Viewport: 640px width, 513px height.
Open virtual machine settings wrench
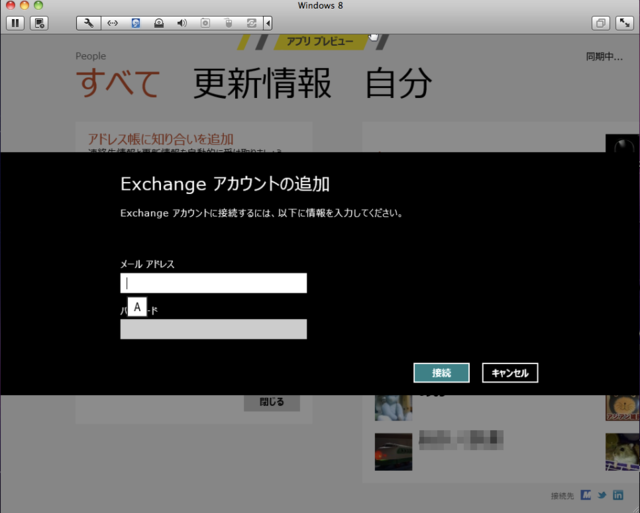pos(89,23)
